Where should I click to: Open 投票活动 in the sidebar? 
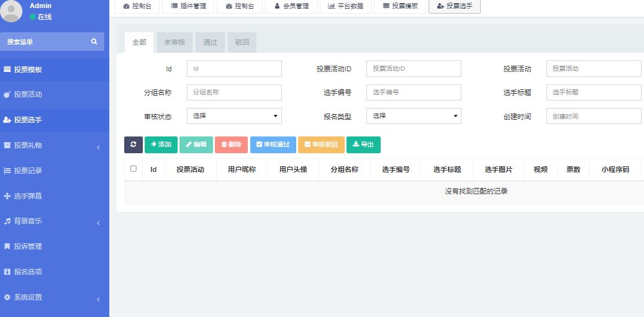click(28, 95)
